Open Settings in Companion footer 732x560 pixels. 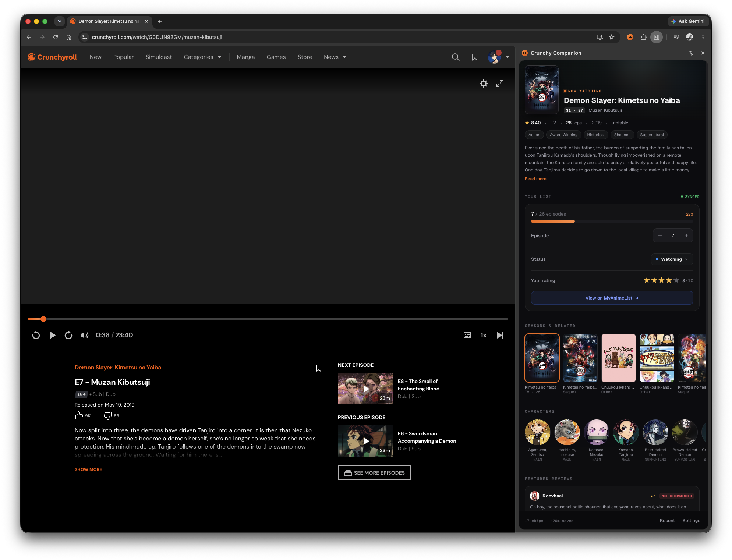(691, 521)
